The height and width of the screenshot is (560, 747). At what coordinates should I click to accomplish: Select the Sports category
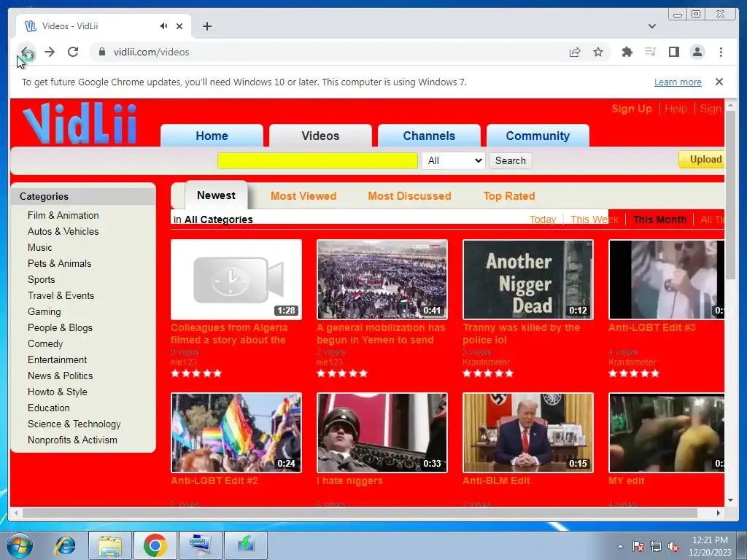41,279
